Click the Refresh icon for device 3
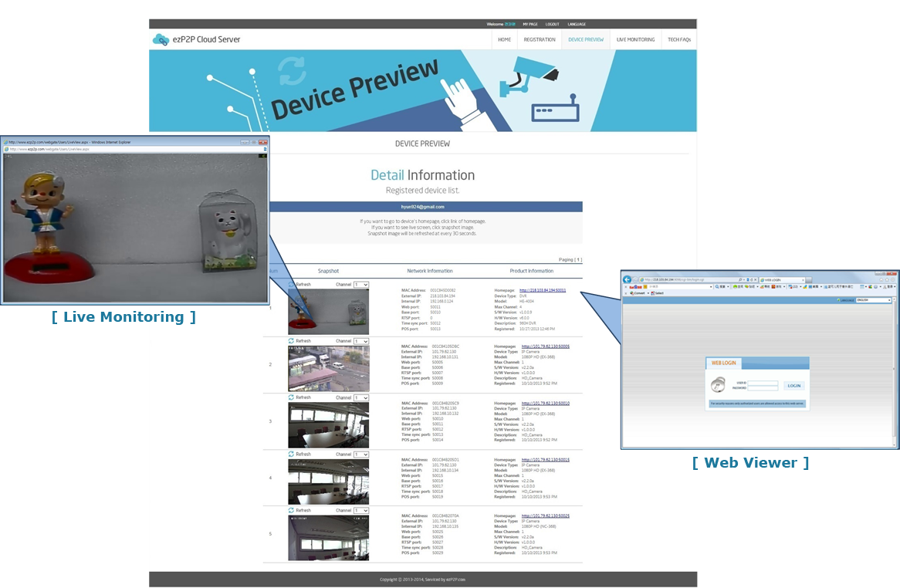900x588 pixels. coord(291,397)
